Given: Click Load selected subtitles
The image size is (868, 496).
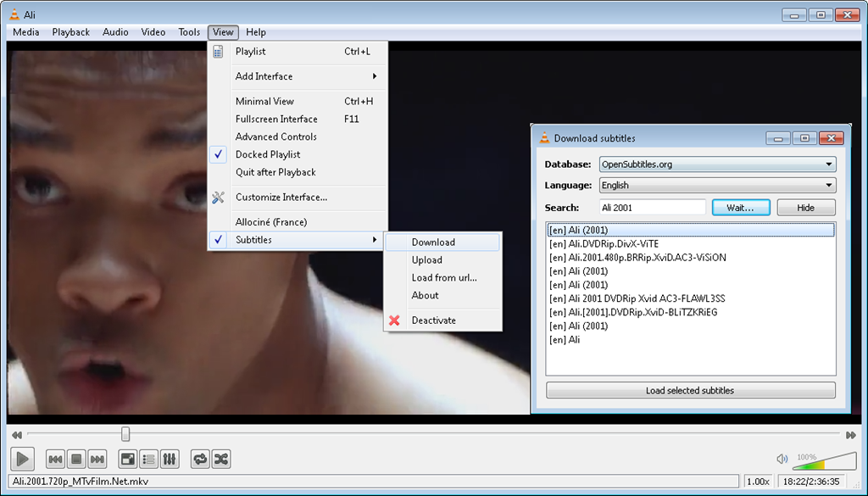Looking at the screenshot, I should tap(690, 390).
